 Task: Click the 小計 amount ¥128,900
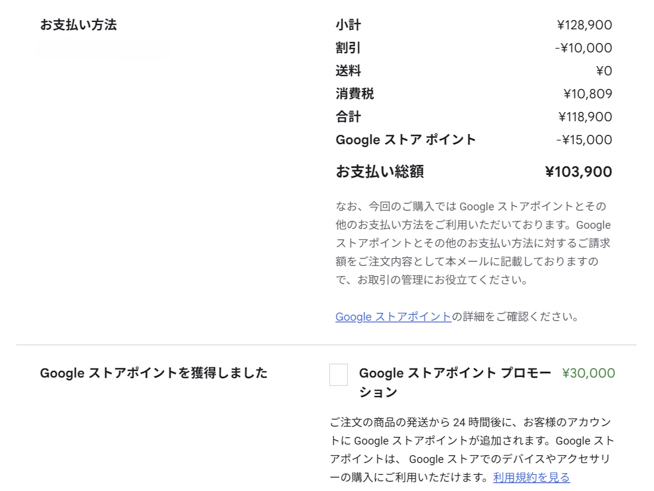point(584,25)
